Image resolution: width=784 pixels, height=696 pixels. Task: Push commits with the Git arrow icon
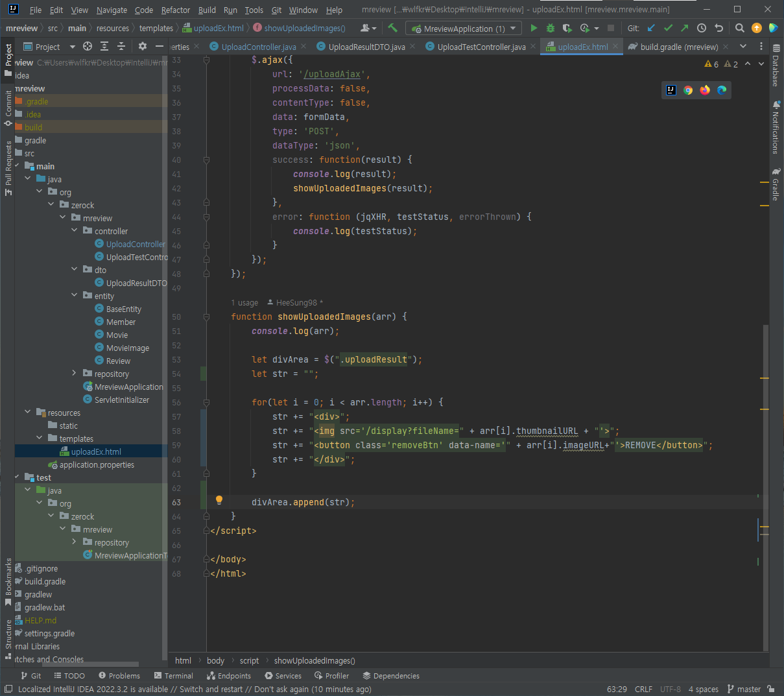click(x=685, y=28)
